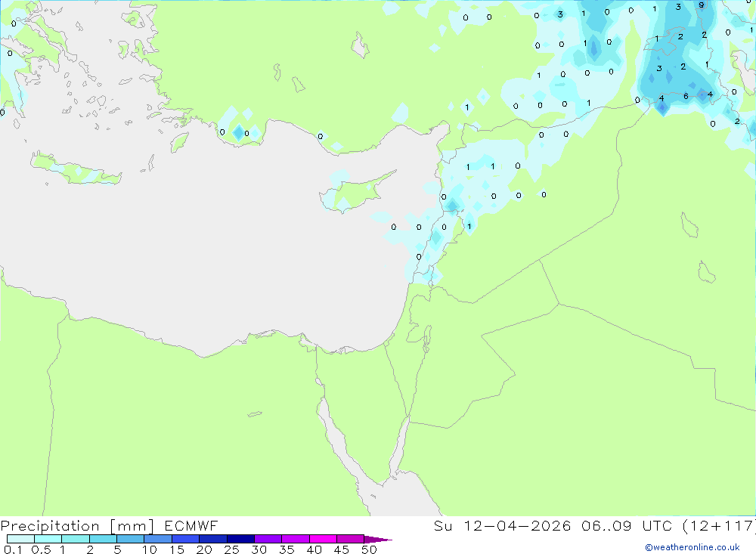Pick the 10–15 mm legend color swatch

click(x=158, y=539)
